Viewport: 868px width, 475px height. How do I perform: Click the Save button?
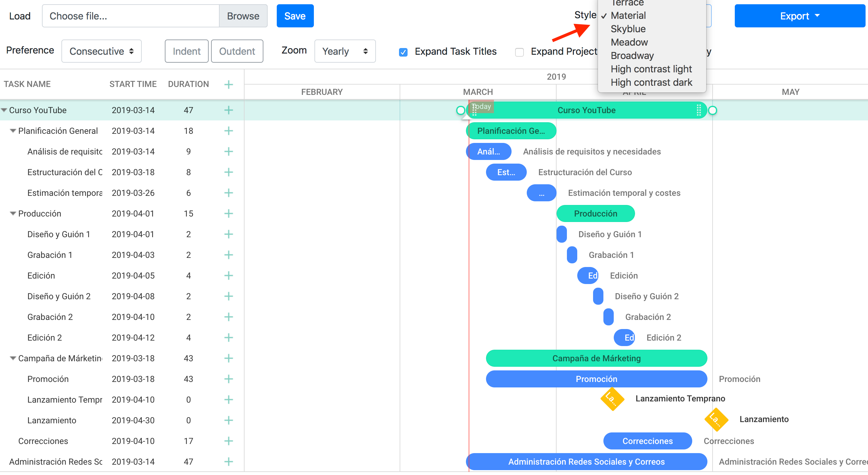click(294, 16)
